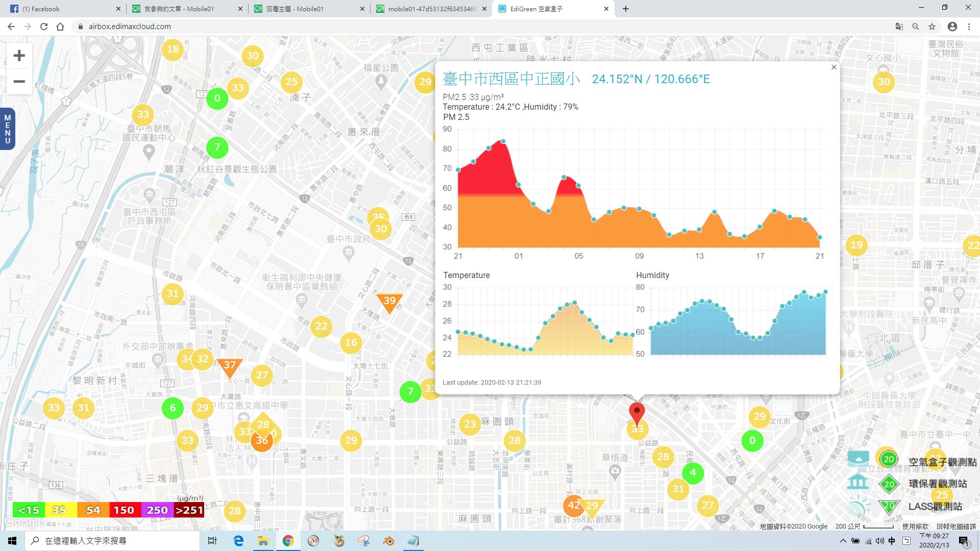
Task: Zoom out the map with minus button
Action: [19, 82]
